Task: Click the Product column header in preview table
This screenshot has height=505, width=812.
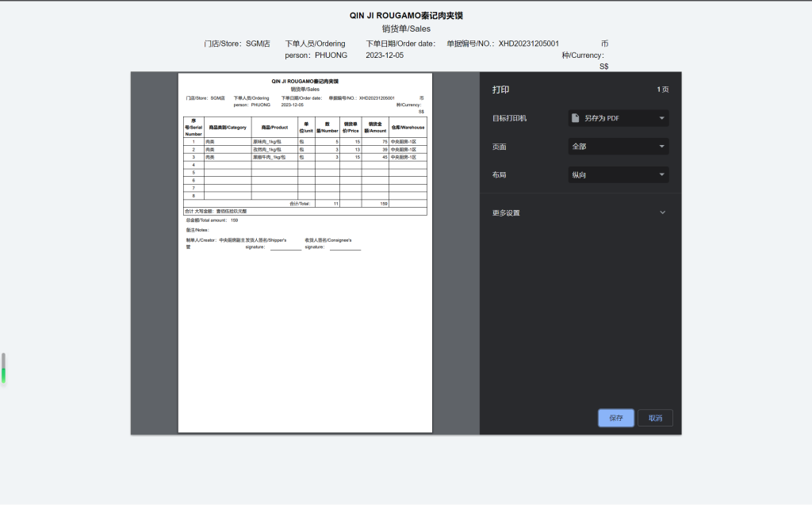Action: (x=274, y=128)
